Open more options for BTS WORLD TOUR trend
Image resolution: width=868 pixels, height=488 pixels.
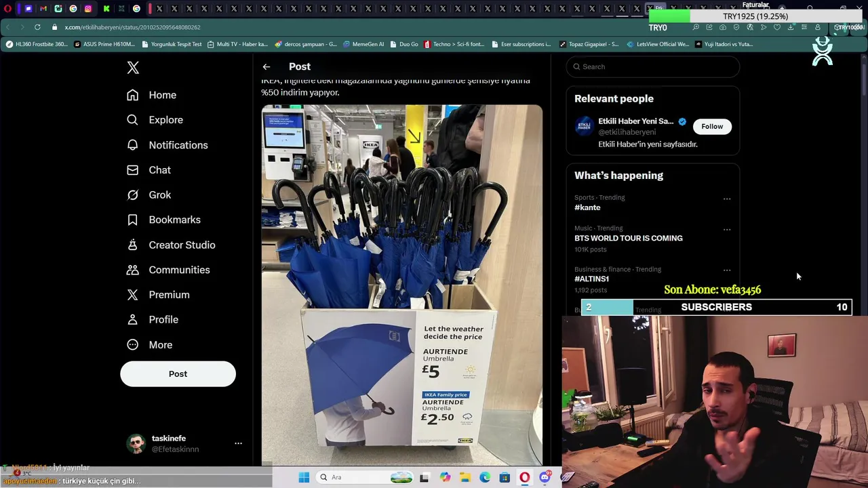[727, 229]
